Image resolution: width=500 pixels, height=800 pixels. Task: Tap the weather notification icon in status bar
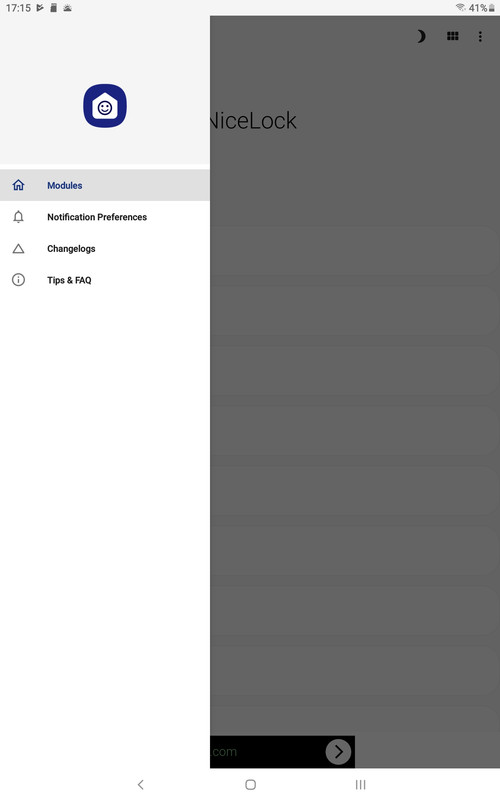click(67, 8)
